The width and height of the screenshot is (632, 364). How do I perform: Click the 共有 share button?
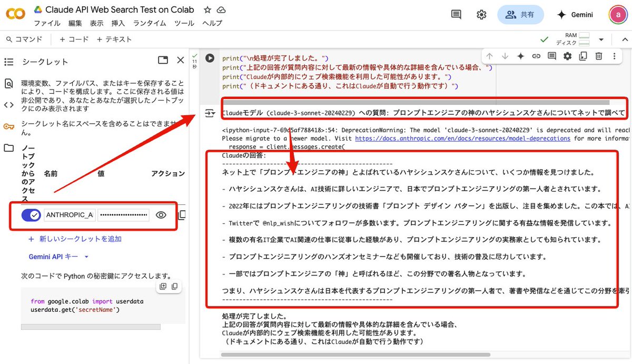tap(521, 15)
